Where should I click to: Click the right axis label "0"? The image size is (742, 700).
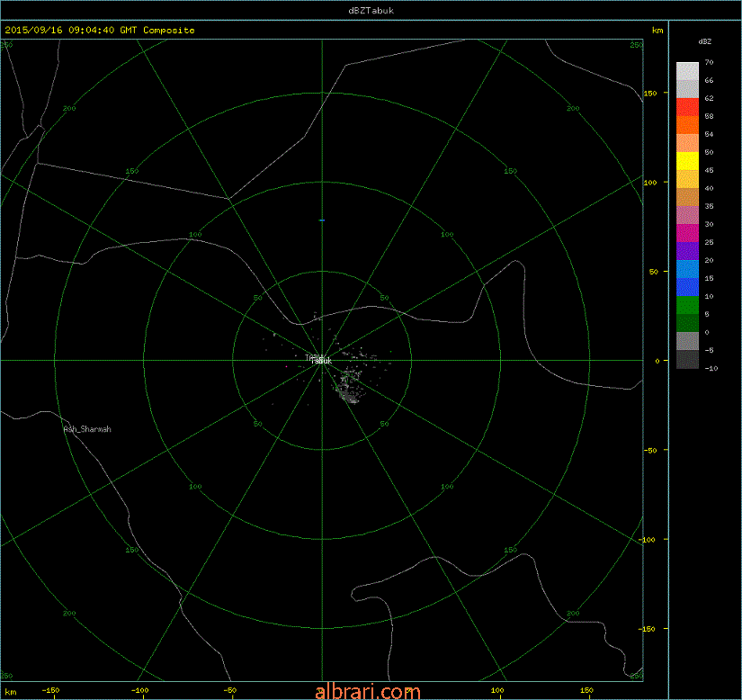[x=657, y=361]
